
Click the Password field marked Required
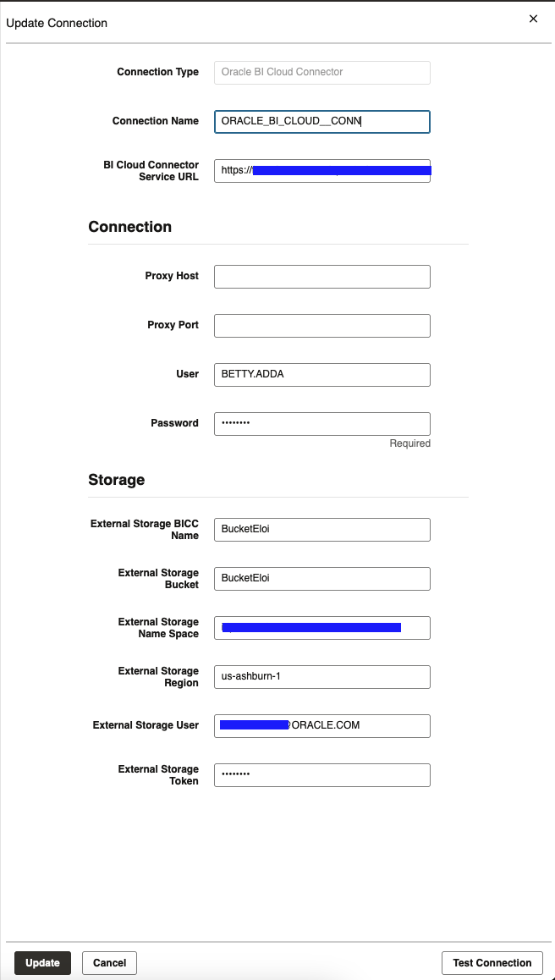click(x=321, y=423)
